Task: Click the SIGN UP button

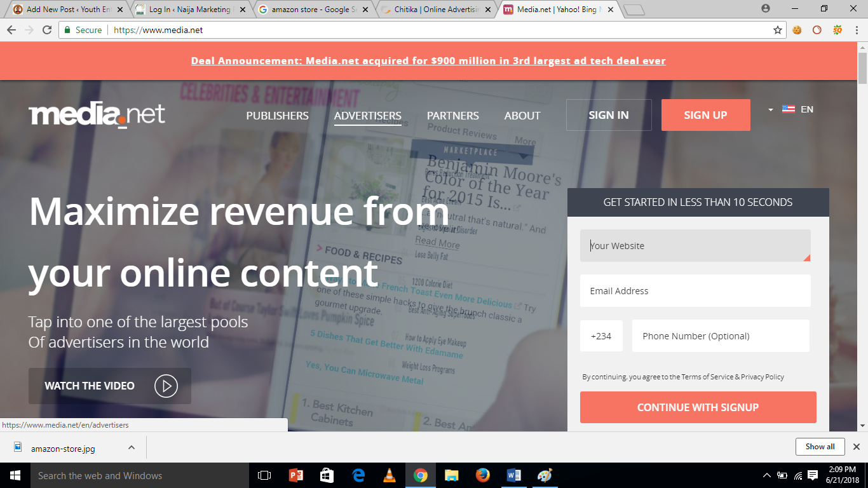Action: click(x=705, y=115)
